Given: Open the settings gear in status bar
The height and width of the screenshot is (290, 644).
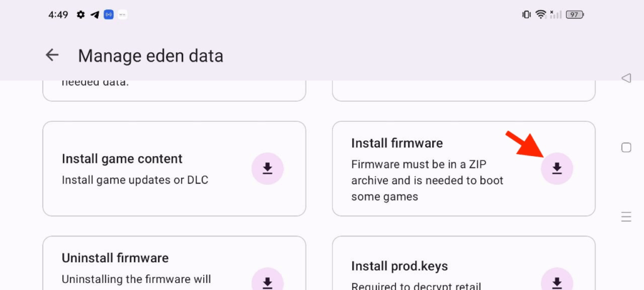Looking at the screenshot, I should tap(81, 15).
